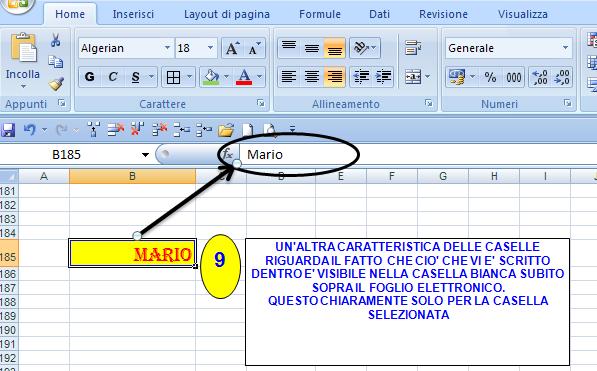Screen dimensions: 597x371
Task: Click Merge and Center icon
Action: [413, 77]
